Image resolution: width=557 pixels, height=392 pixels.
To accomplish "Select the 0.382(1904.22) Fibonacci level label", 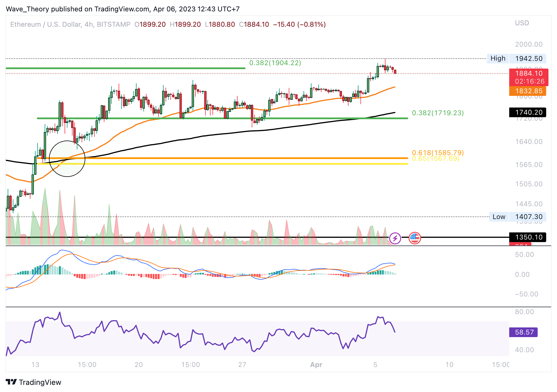I will [x=275, y=63].
